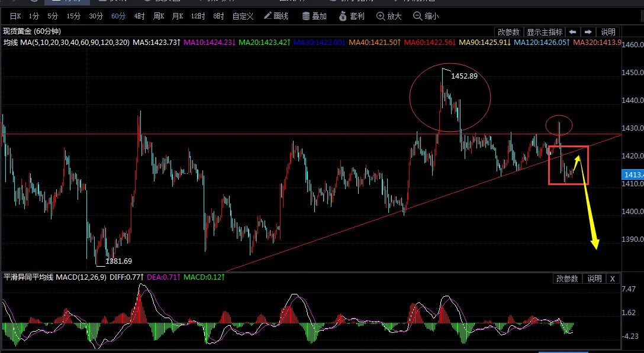This screenshot has height=353, width=644.
Task: Click the 放大 zoom-in magnifier icon
Action: coord(381,16)
